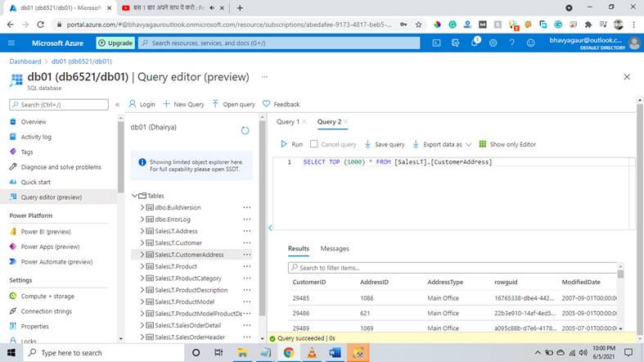Tick the Cancel query checkbox

click(313, 144)
